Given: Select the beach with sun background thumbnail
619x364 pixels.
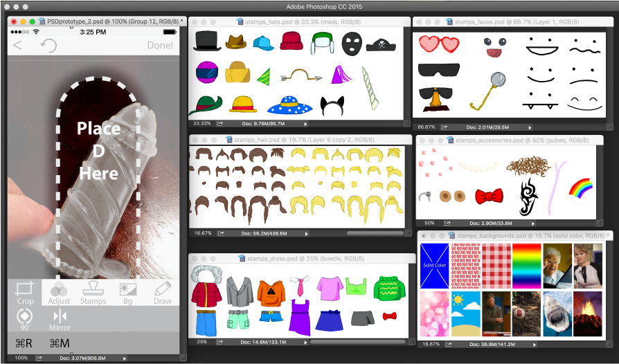Looking at the screenshot, I should tap(466, 314).
